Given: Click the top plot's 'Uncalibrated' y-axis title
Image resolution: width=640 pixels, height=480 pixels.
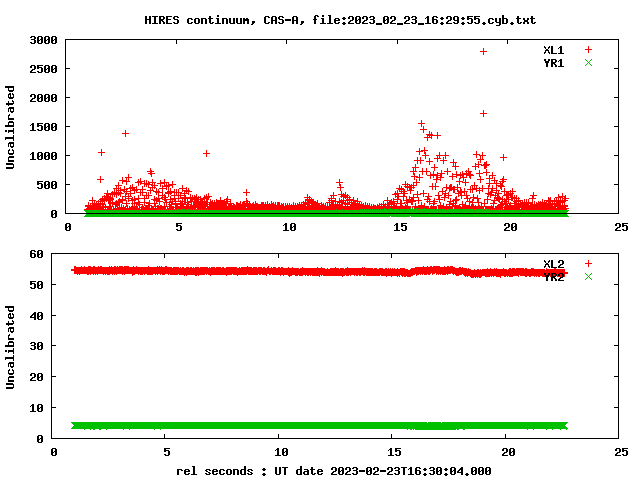Looking at the screenshot, I should point(10,127).
